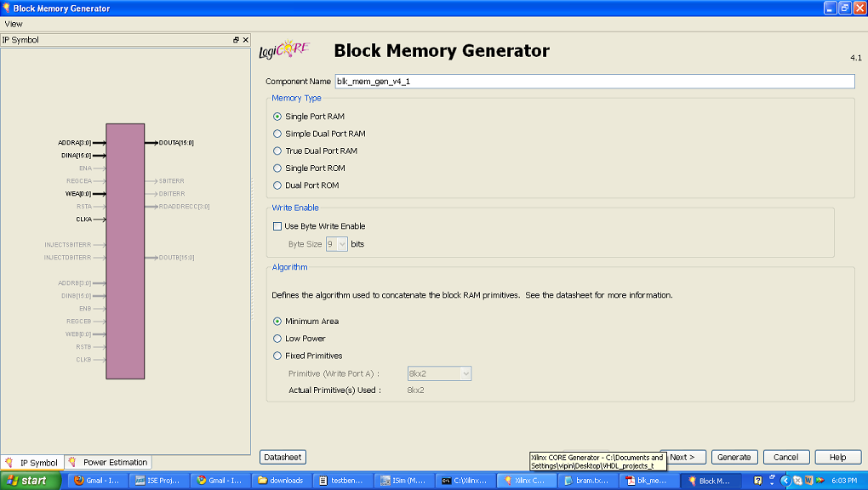Image resolution: width=868 pixels, height=490 pixels.
Task: Click the ISE Project taskbar icon
Action: point(157,481)
